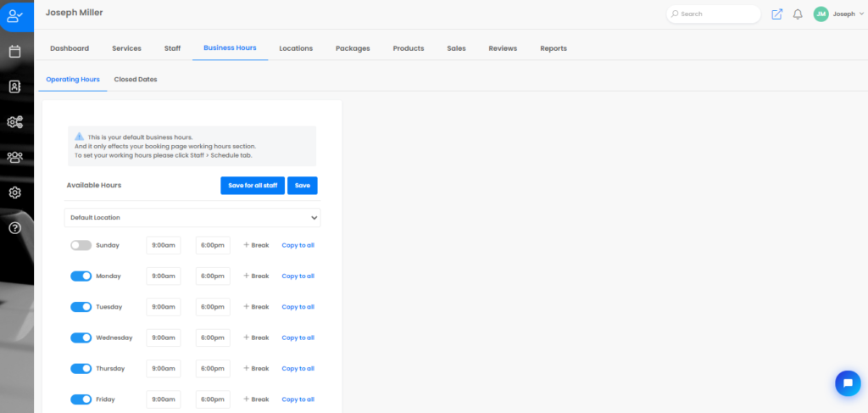868x413 pixels.
Task: Switch to the Services tab
Action: point(127,48)
